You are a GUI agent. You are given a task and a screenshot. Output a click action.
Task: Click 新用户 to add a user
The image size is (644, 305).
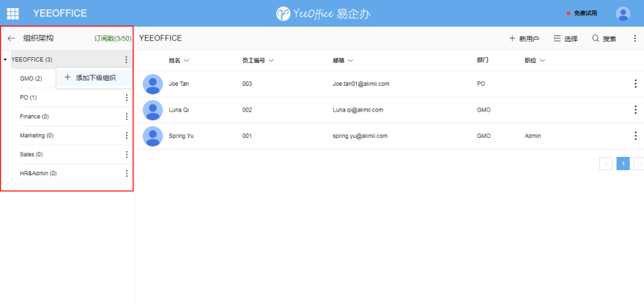(x=524, y=39)
